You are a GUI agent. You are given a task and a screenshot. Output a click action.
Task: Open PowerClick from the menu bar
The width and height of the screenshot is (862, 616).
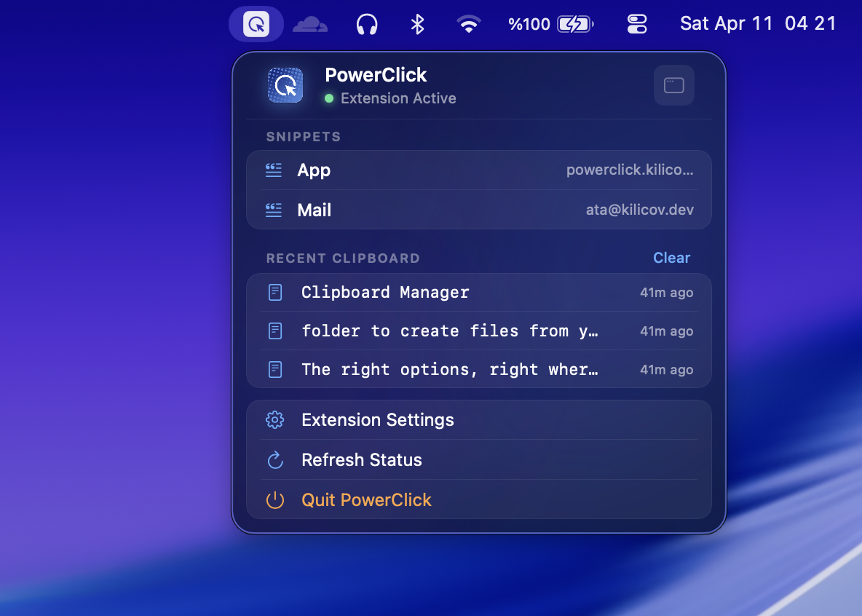256,23
